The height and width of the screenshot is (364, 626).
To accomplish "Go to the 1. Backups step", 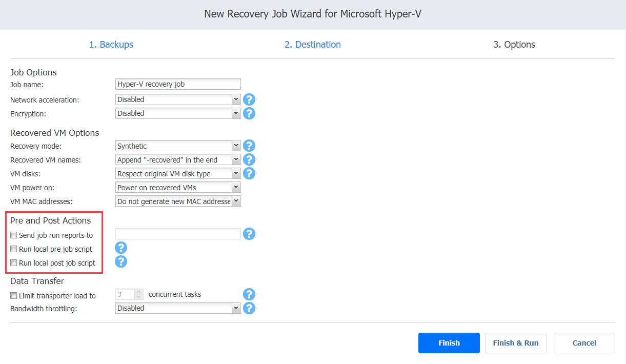I will [x=111, y=45].
